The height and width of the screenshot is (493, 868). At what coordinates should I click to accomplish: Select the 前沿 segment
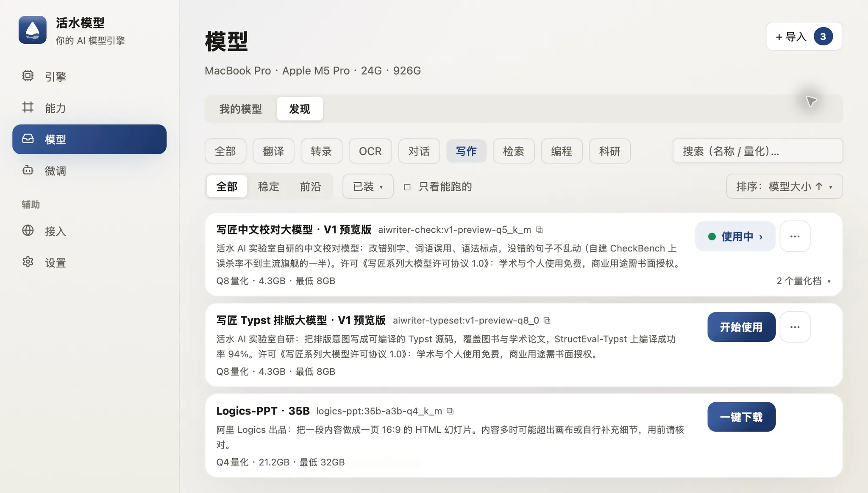tap(310, 187)
